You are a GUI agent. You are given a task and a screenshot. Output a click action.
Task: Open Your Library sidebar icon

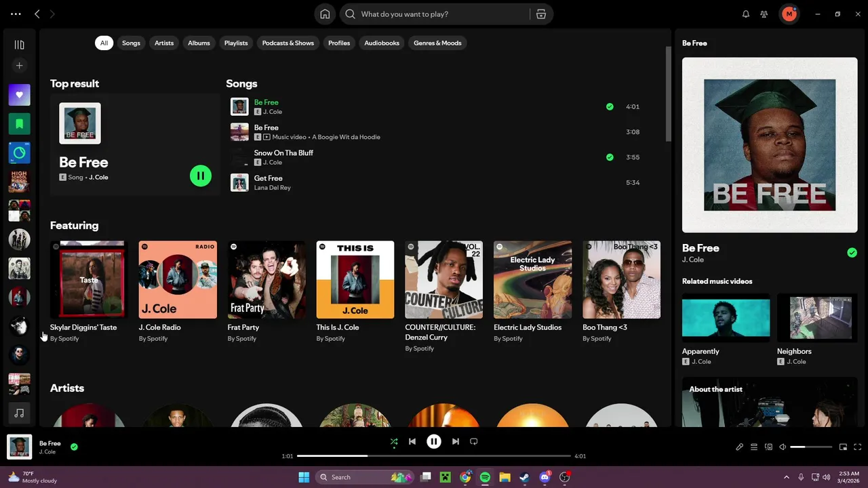[19, 45]
